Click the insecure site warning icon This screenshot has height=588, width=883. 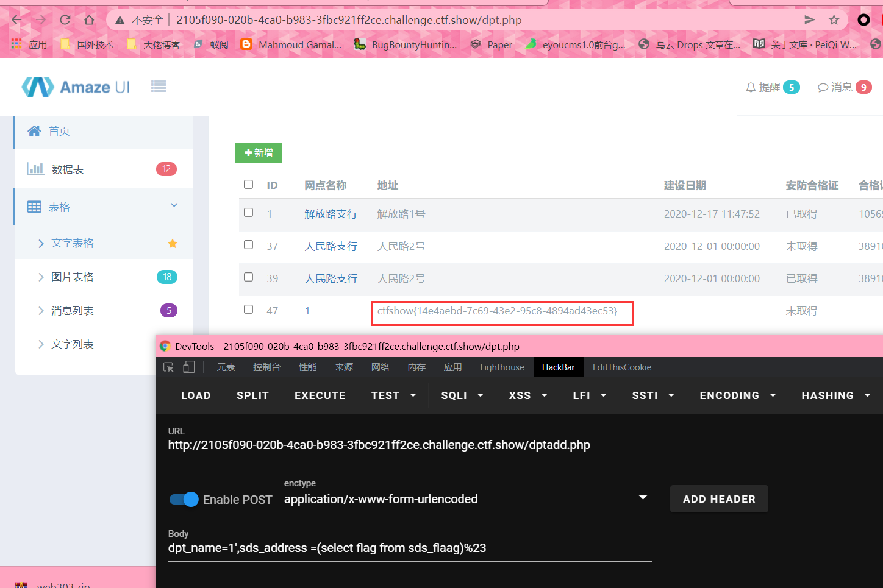pyautogui.click(x=120, y=20)
